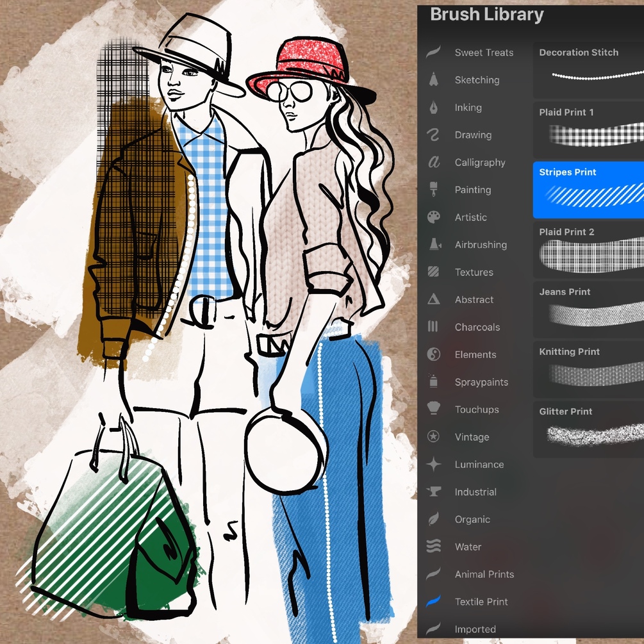Click the Painting brush icon
This screenshot has height=644, width=644.
pos(433,189)
